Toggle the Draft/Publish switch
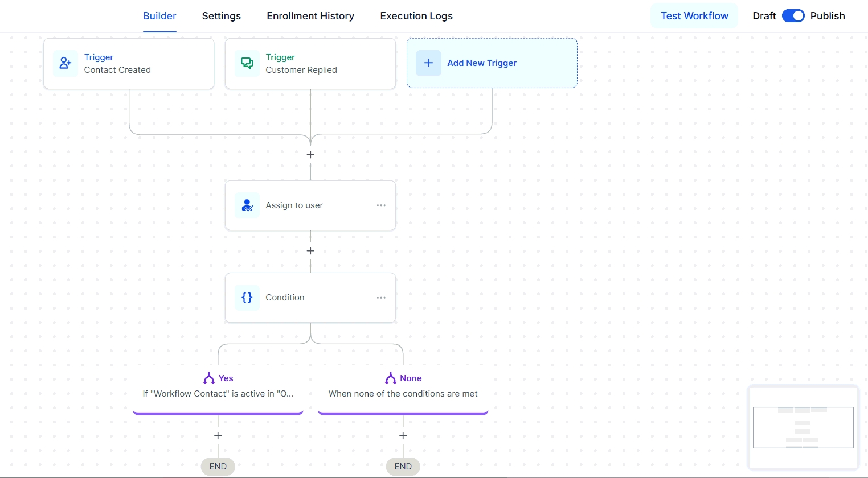868x478 pixels. (793, 16)
